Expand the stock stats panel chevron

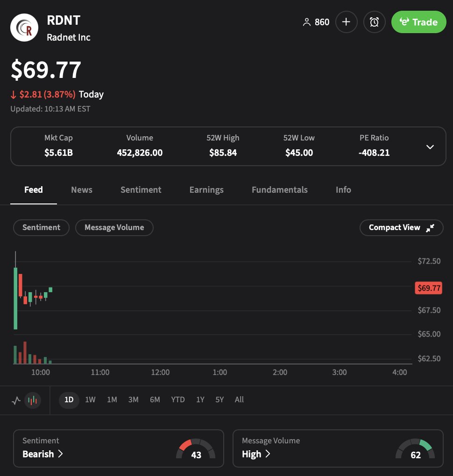click(x=430, y=147)
